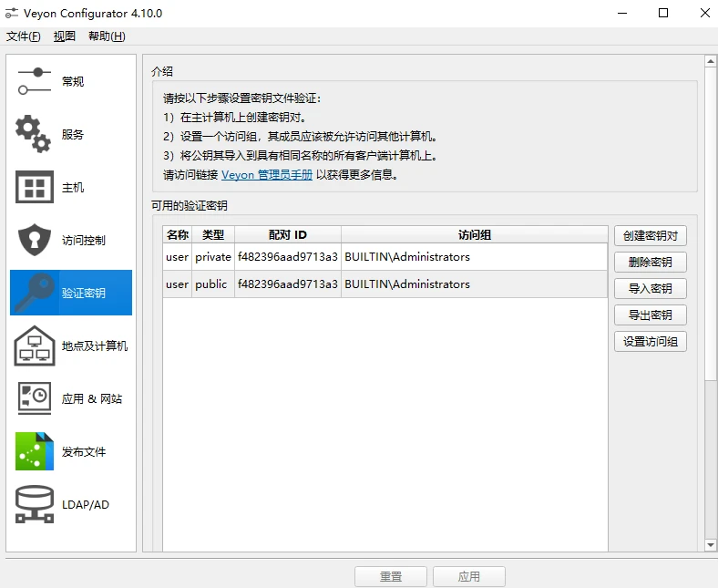Click user name in public key row
The image size is (718, 588).
click(177, 284)
